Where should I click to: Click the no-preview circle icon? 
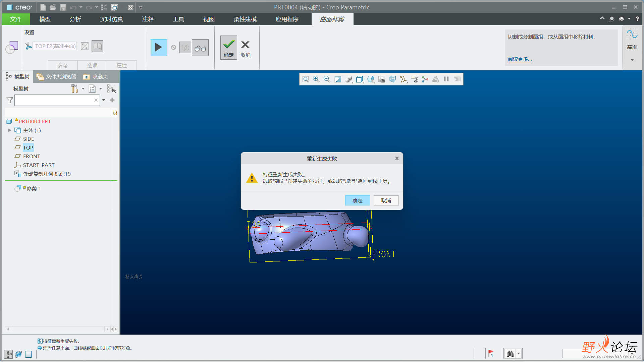click(x=173, y=47)
